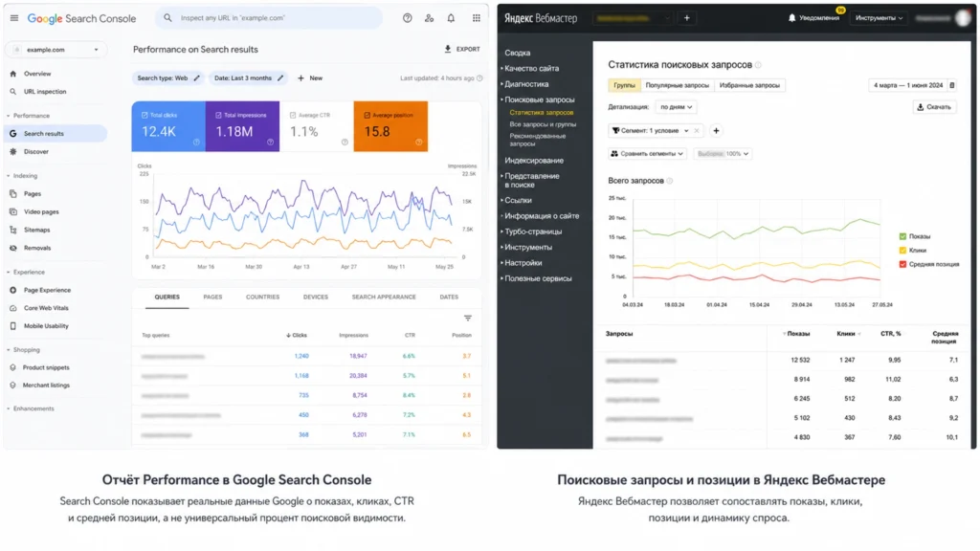Open the Инструменты dropdown in Yandex header
Image resolution: width=980 pixels, height=551 pixels.
(x=879, y=18)
